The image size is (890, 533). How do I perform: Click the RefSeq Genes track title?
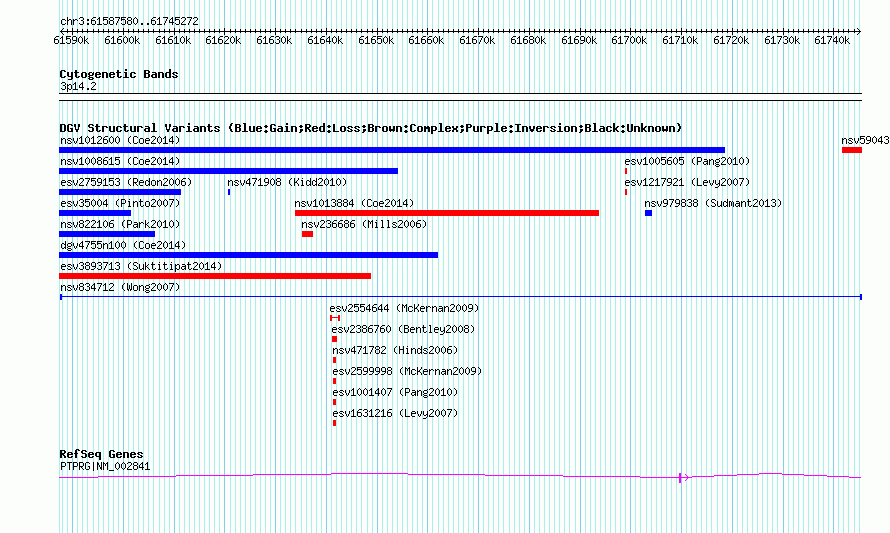click(102, 454)
